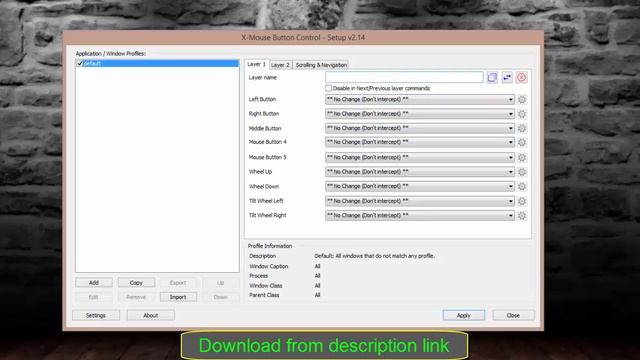
Task: Expand the Mouse Button 5 dropdown
Action: coord(420,158)
